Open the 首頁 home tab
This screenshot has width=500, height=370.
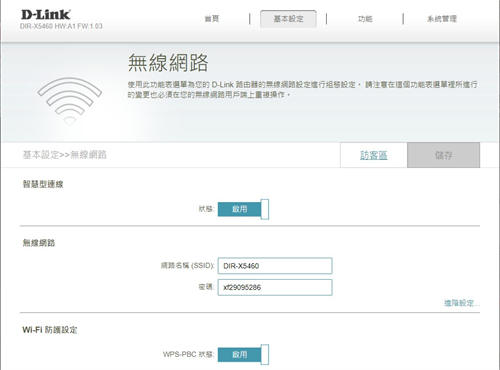coord(212,19)
